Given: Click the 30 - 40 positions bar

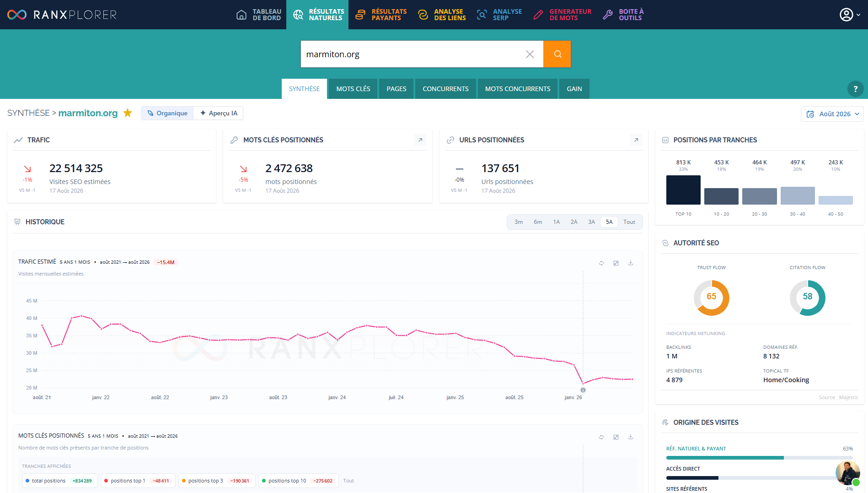Looking at the screenshot, I should (x=798, y=195).
